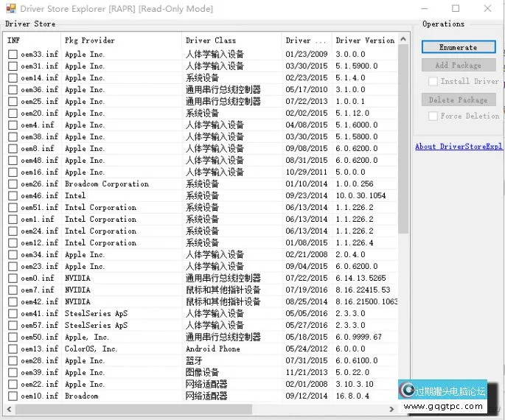
Task: Open the About DriverStoreExplorer link
Action: [x=458, y=147]
